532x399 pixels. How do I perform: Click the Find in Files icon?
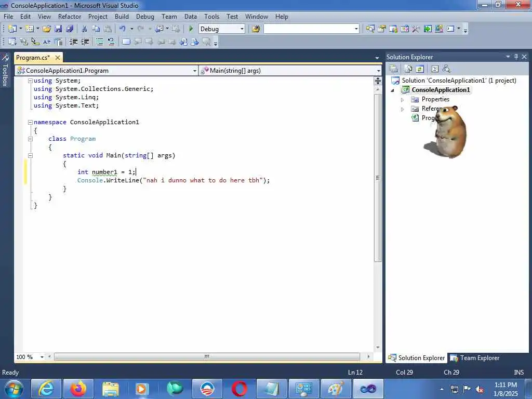pyautogui.click(x=256, y=29)
